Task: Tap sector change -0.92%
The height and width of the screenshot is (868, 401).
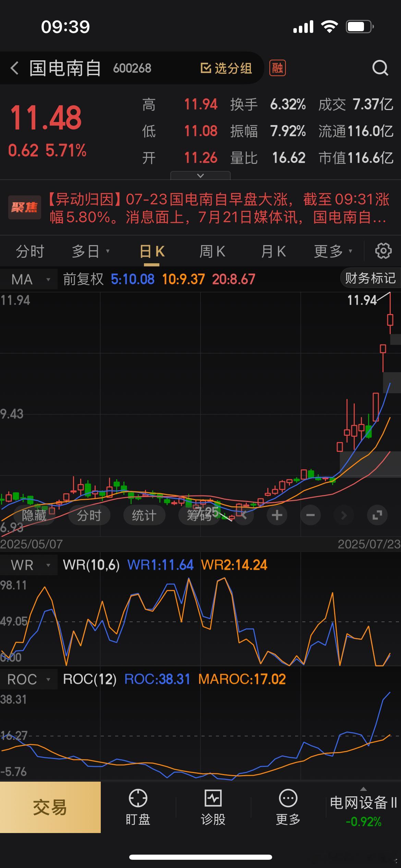Action: click(363, 822)
